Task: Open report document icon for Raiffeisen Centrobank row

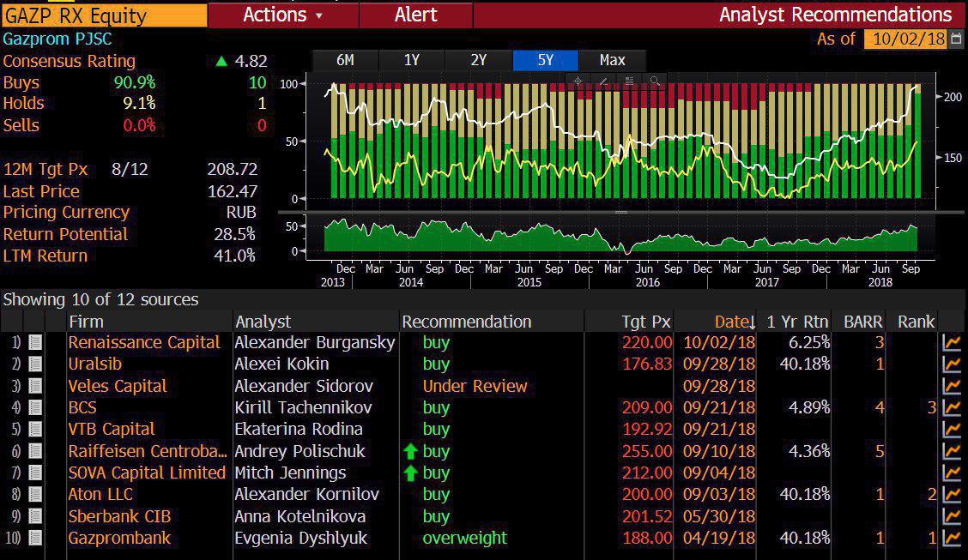Action: [x=35, y=451]
